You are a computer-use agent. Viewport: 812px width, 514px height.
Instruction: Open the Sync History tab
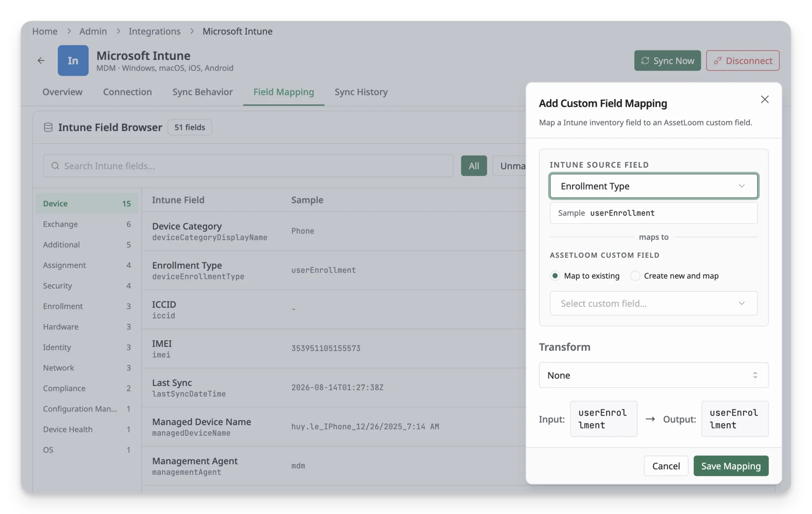(361, 92)
